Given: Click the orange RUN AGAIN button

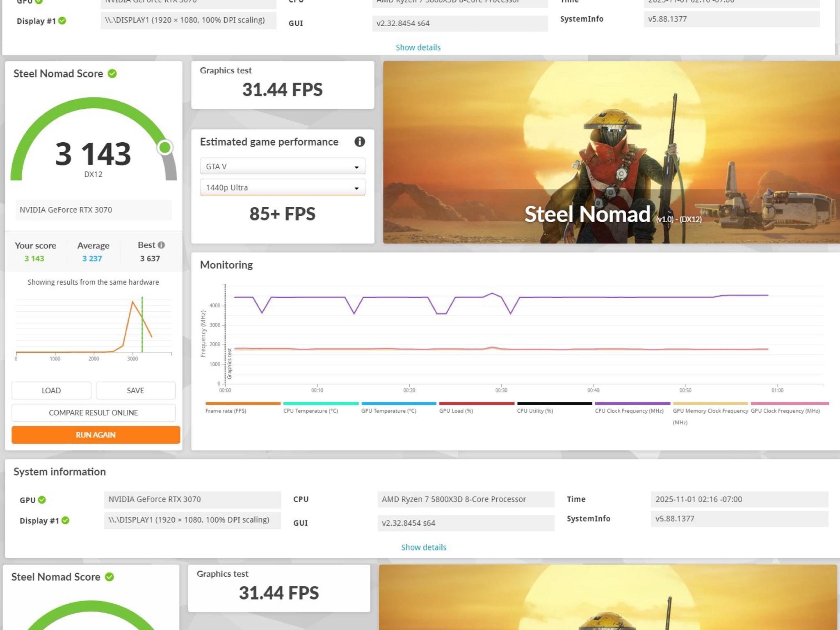Looking at the screenshot, I should [96, 435].
